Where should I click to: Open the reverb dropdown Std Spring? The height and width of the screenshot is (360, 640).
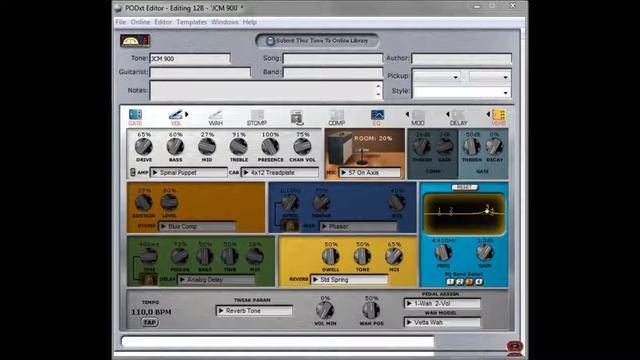coord(349,280)
